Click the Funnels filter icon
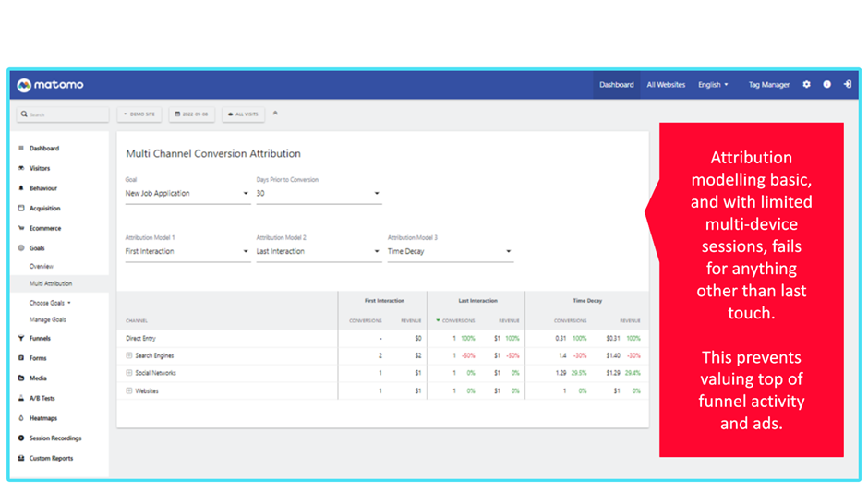The height and width of the screenshot is (504, 868). (x=21, y=338)
